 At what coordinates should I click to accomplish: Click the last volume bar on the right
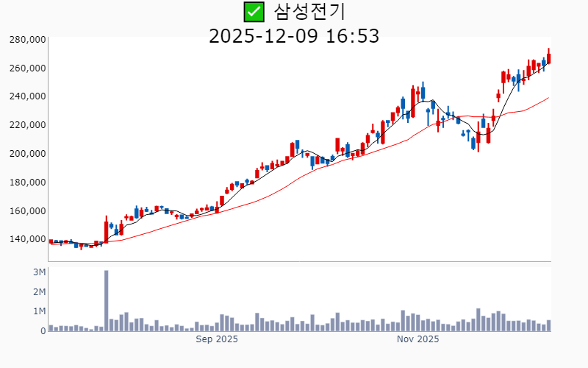click(x=548, y=325)
